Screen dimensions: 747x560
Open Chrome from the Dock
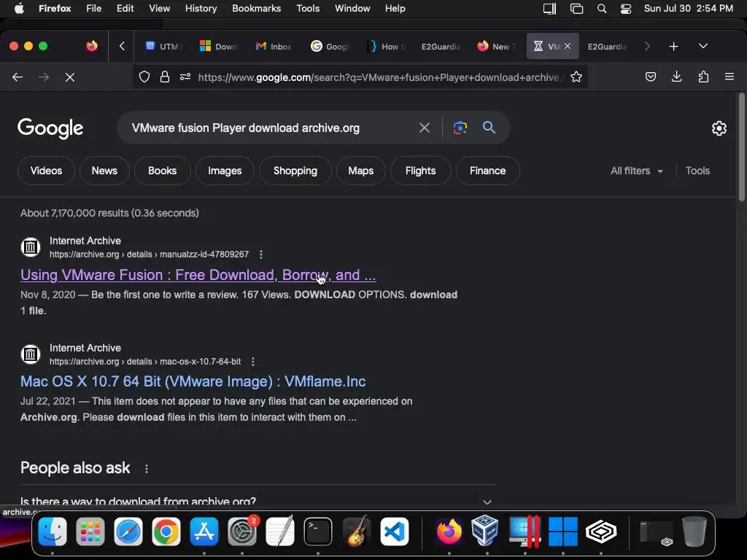pos(166,531)
